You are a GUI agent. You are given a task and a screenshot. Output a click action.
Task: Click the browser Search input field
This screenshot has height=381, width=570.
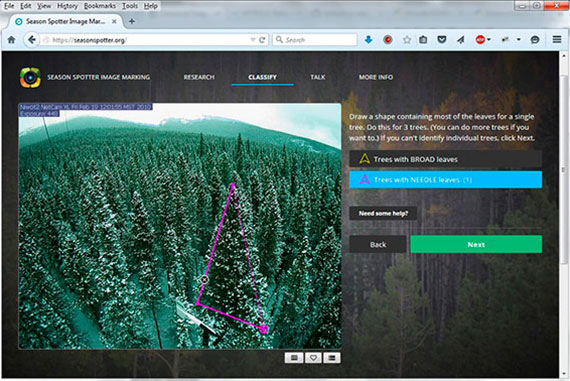point(315,40)
